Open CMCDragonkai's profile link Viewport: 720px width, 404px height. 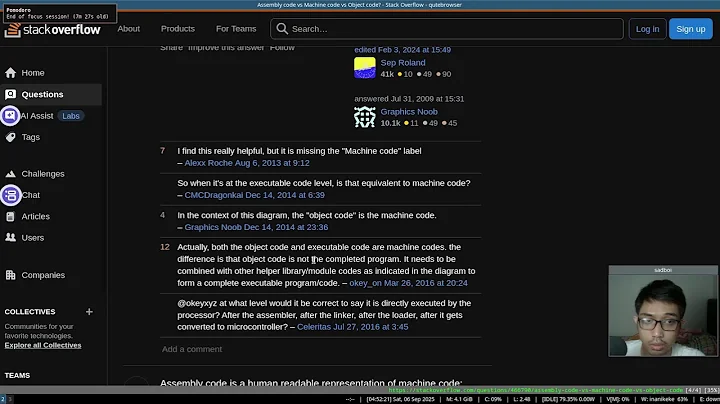[214, 195]
